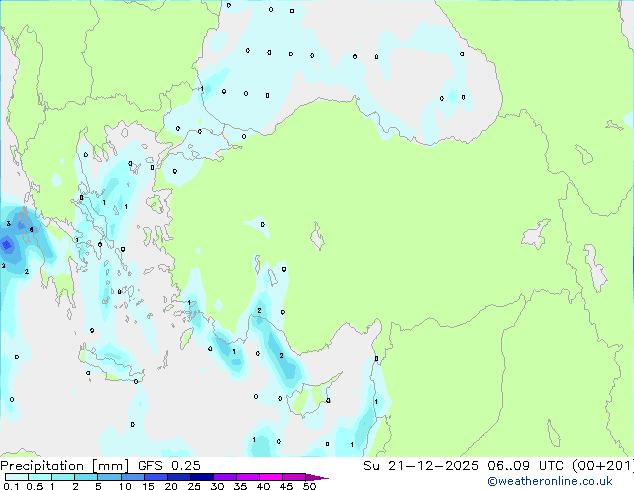Screen dimensions: 634x490
Task: Click the legend label '45'
Action: tap(286, 486)
